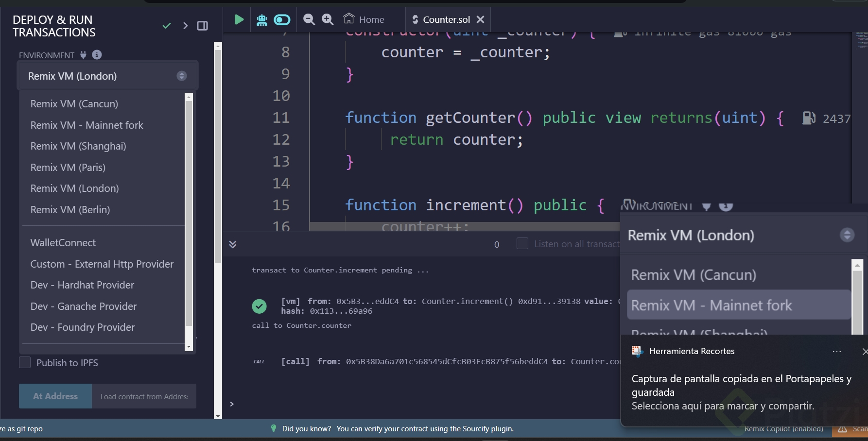This screenshot has height=441, width=868.
Task: Zoom in the editor font
Action: 328,19
